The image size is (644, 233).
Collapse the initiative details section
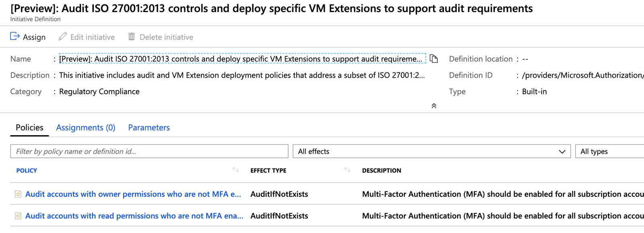pyautogui.click(x=434, y=106)
